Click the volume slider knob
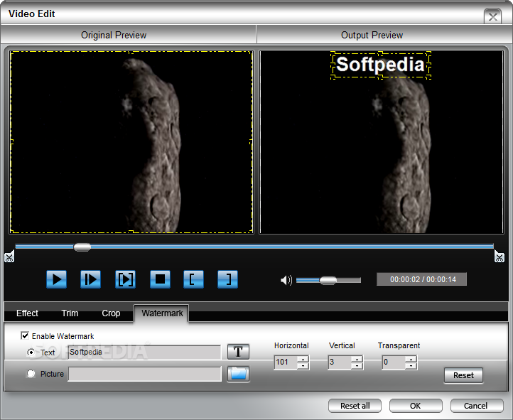The image size is (513, 420). click(x=328, y=280)
